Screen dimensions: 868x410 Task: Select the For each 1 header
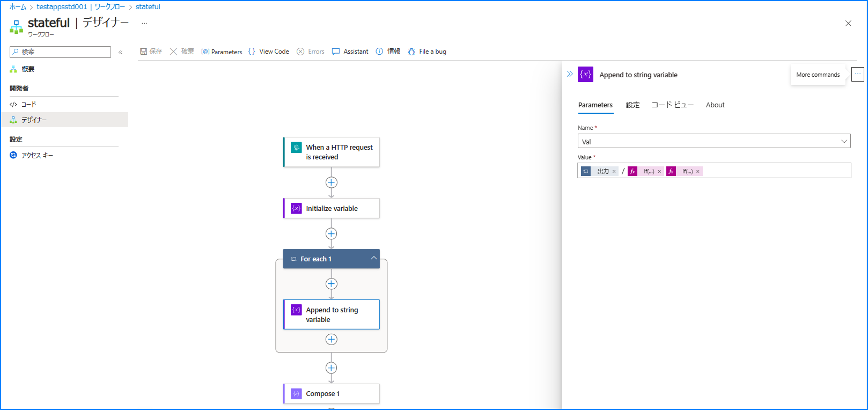(x=332, y=259)
